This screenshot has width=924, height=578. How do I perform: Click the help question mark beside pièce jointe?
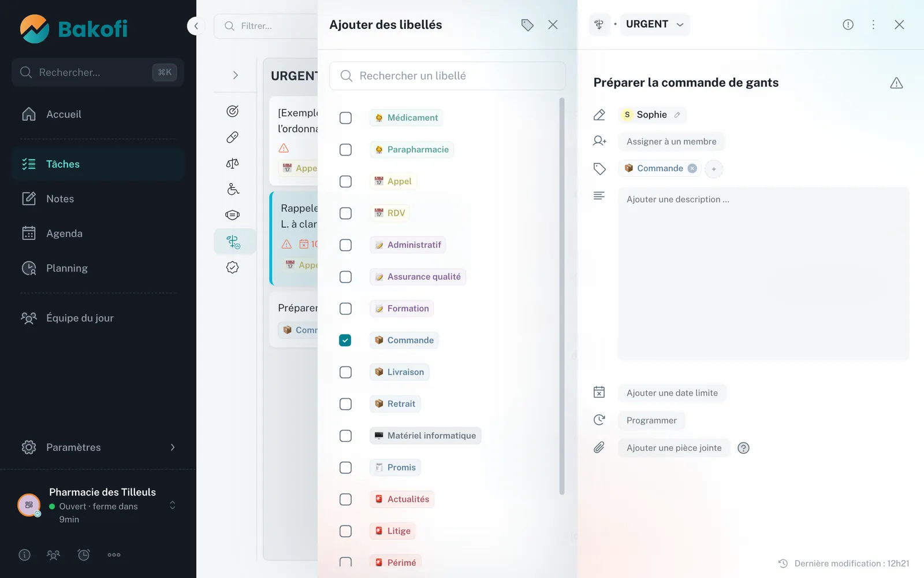[744, 448]
